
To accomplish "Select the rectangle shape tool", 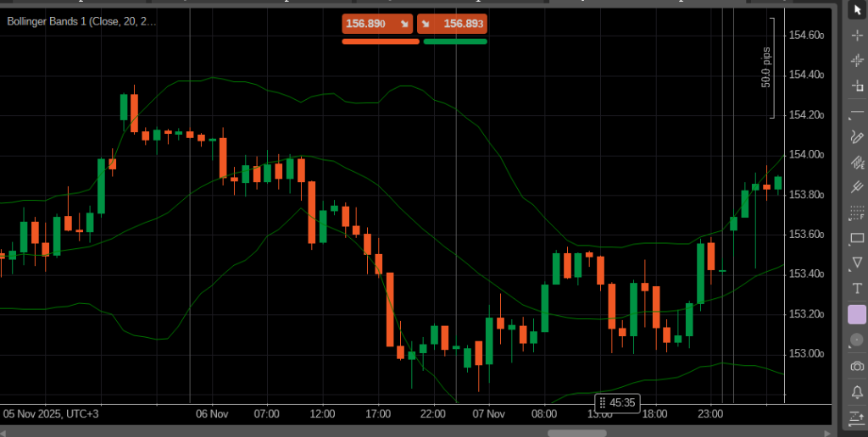I will point(857,239).
